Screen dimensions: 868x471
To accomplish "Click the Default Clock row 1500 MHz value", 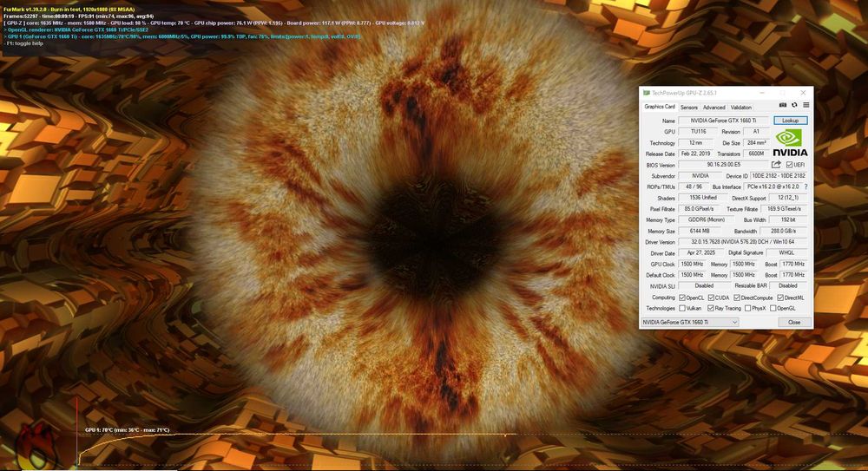I will (692, 275).
